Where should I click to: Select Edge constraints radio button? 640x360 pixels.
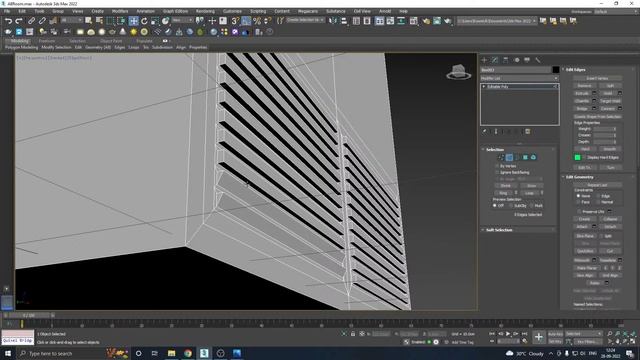tap(598, 196)
